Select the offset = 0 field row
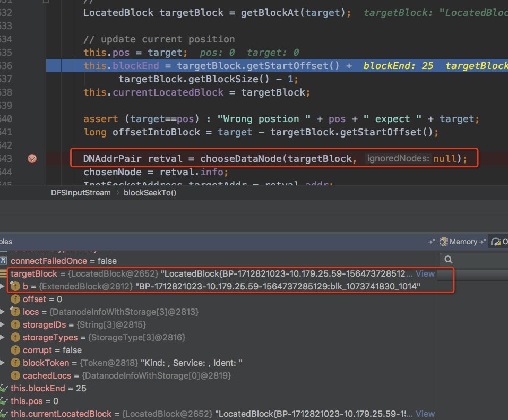The height and width of the screenshot is (420, 508). 218,299
